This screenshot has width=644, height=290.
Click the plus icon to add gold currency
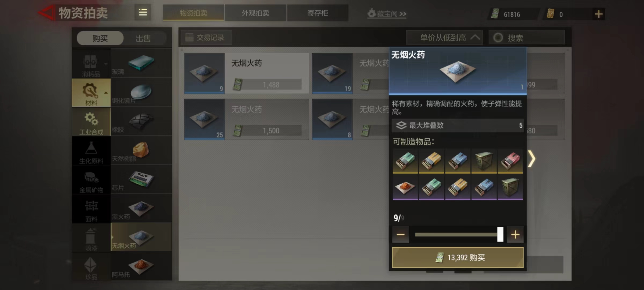(x=598, y=14)
